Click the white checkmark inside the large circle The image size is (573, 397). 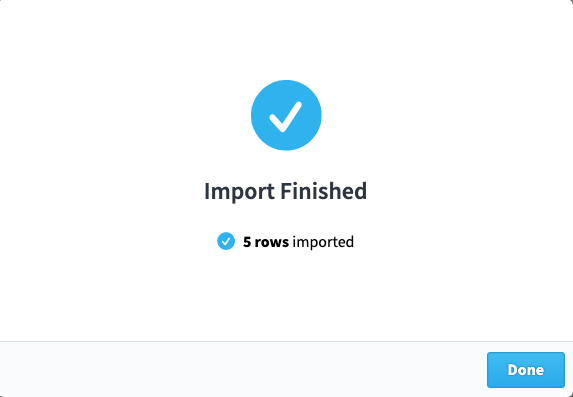pos(285,117)
